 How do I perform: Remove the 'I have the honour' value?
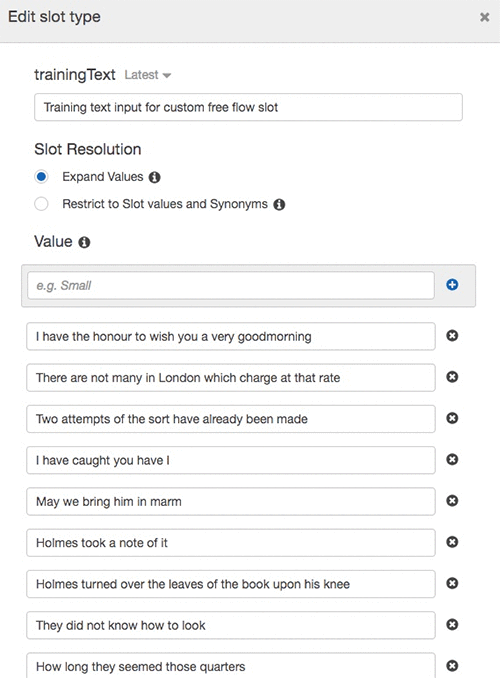click(452, 336)
